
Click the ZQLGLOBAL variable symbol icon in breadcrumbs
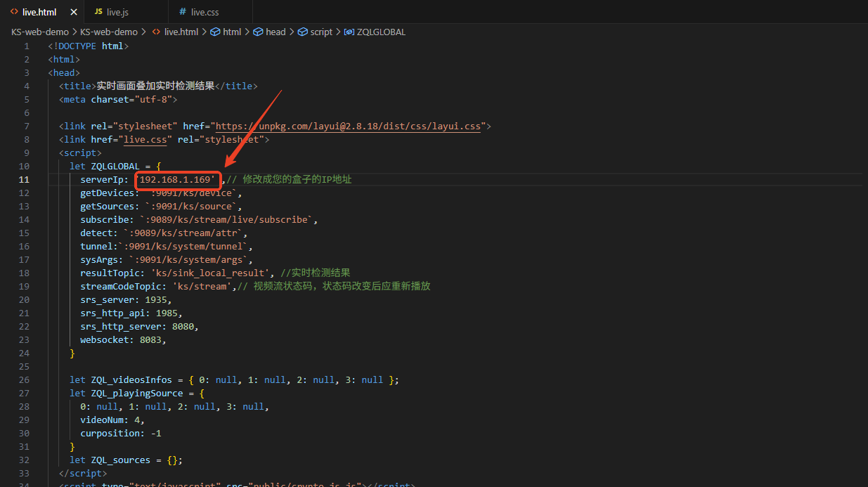click(349, 32)
